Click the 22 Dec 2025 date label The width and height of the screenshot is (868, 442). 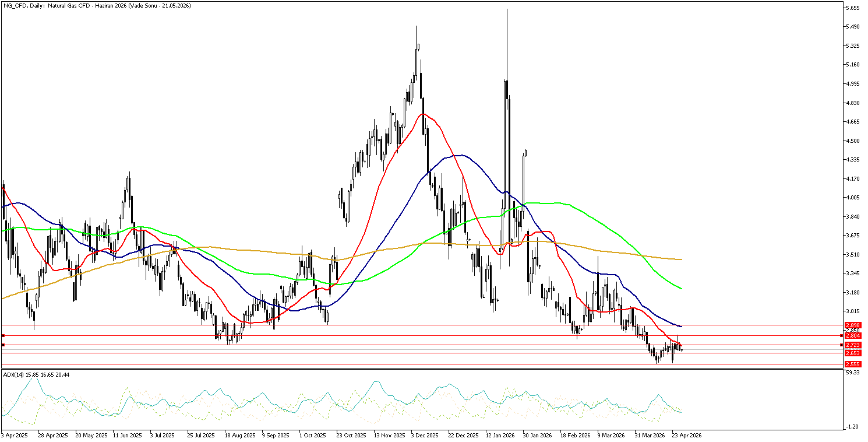click(x=464, y=435)
